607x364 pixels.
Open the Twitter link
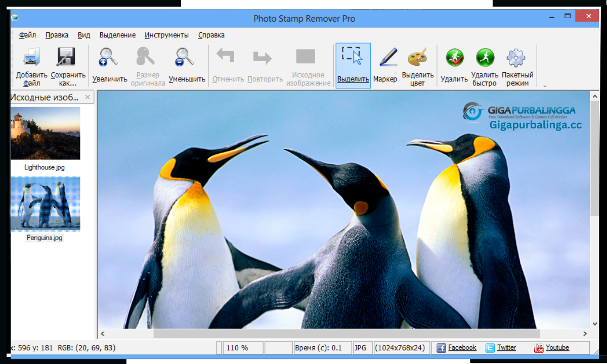click(506, 348)
